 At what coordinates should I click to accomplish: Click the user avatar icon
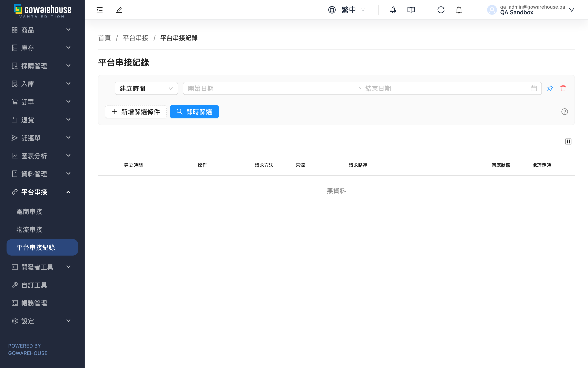coord(492,10)
